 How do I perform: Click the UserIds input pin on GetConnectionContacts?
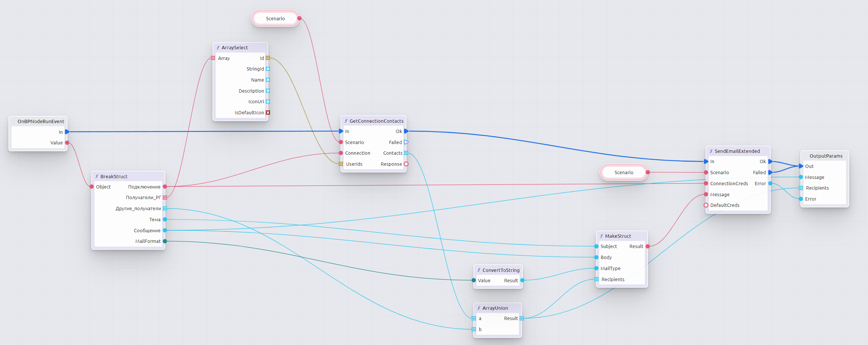point(341,164)
